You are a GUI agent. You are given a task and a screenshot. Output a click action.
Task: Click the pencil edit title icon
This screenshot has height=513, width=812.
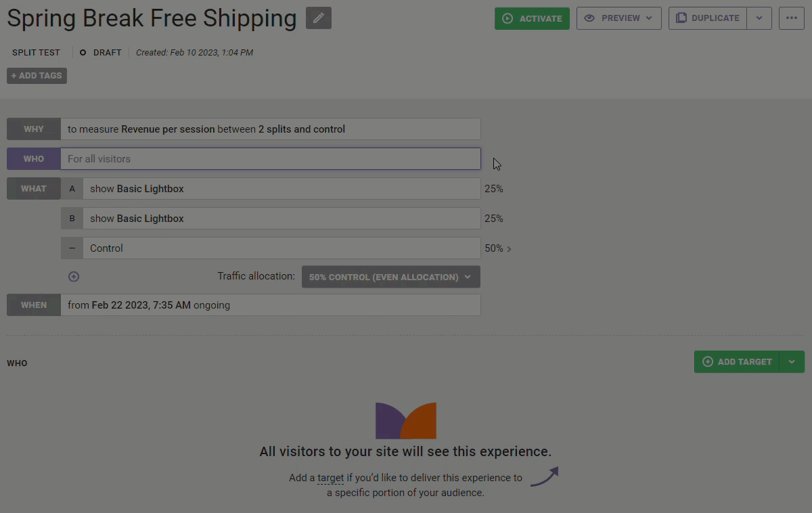318,18
